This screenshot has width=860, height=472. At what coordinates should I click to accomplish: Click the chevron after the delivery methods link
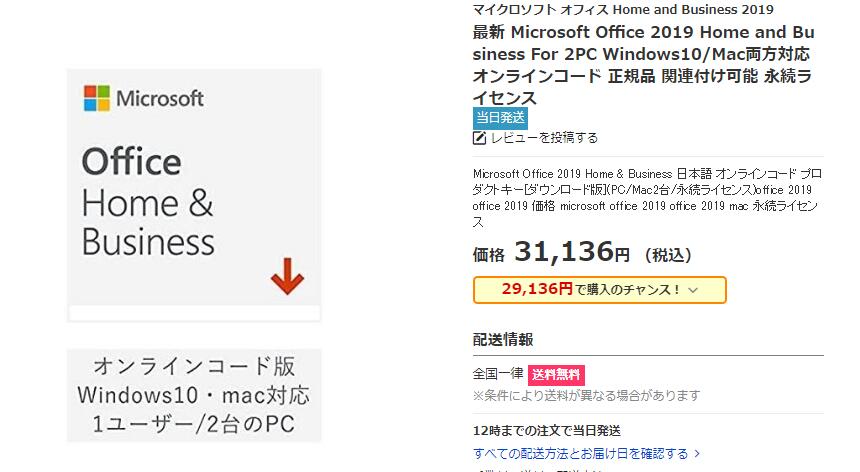point(697,454)
